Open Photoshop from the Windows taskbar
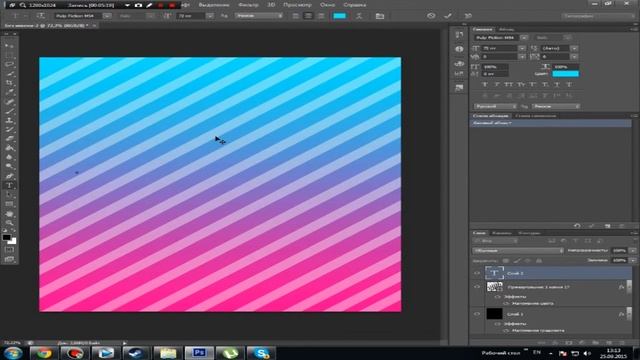The image size is (640, 360). point(199,353)
